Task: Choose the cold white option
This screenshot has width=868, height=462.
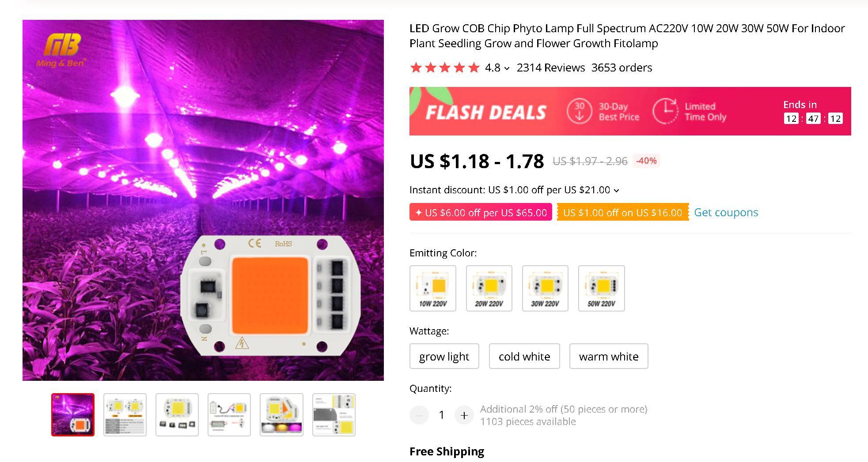Action: click(524, 356)
